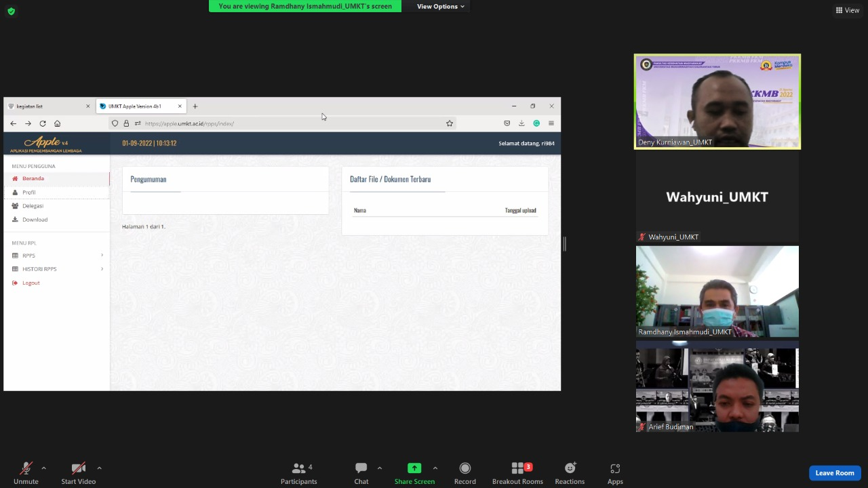Expand the View Options dropdown
Viewport: 868px width, 488px height.
(x=440, y=6)
